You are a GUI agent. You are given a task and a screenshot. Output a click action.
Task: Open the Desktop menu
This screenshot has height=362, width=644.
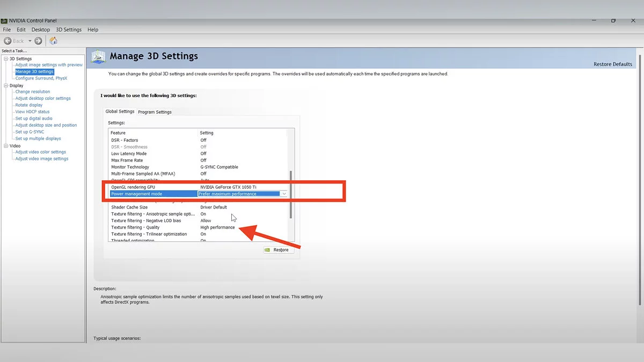pos(41,29)
